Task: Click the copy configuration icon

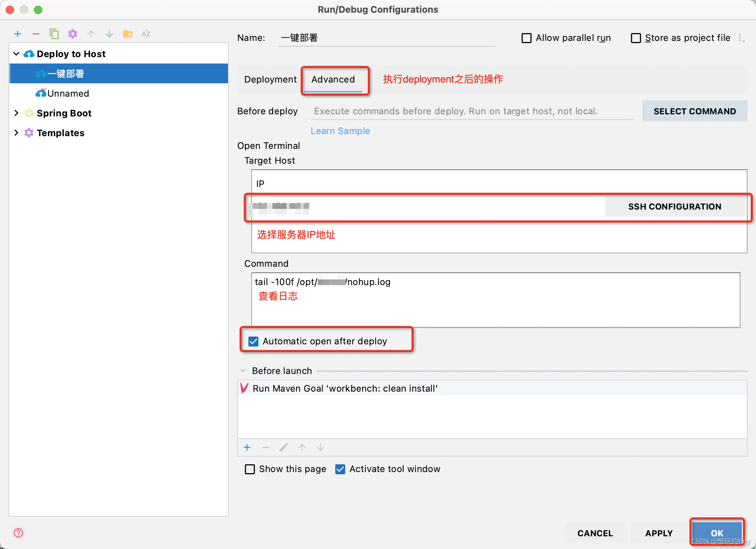Action: (54, 34)
